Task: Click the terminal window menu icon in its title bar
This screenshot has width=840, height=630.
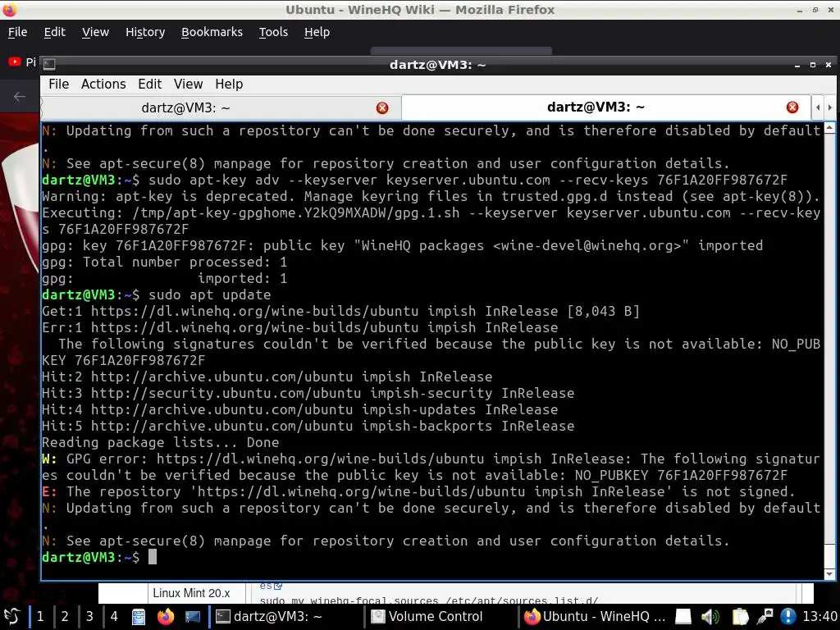Action: tap(48, 65)
